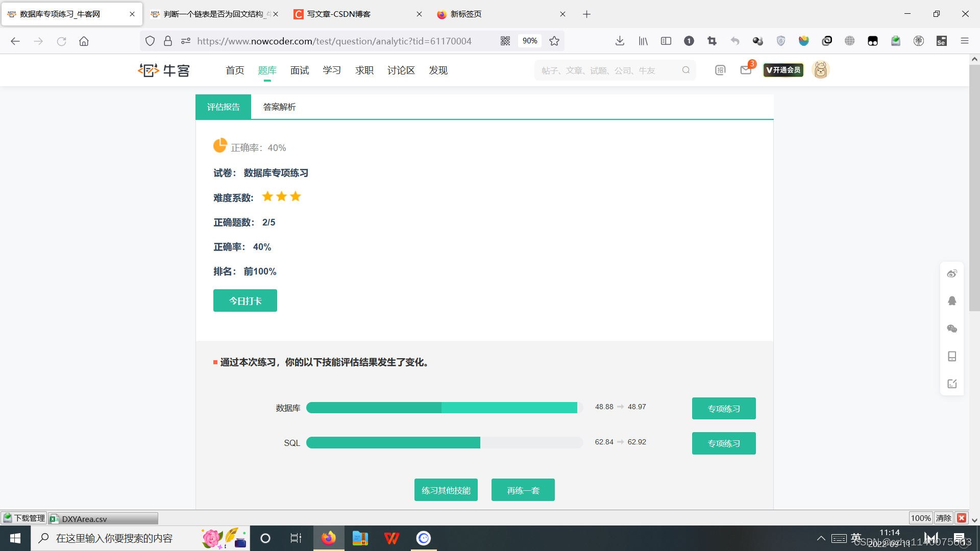The height and width of the screenshot is (551, 980).
Task: Launch the Selenium IDE extension icon
Action: (942, 41)
